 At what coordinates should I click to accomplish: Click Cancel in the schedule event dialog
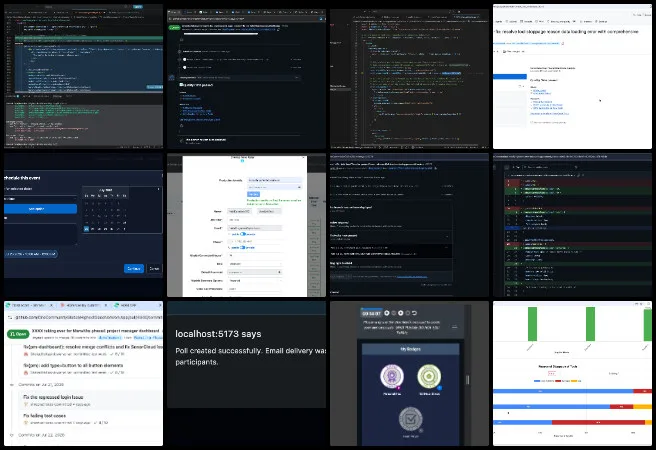point(154,268)
